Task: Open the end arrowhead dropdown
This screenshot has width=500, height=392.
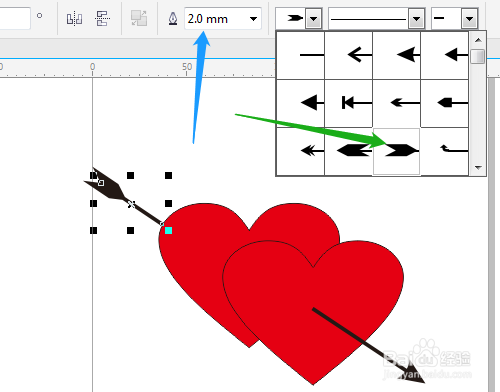Action: (469, 19)
